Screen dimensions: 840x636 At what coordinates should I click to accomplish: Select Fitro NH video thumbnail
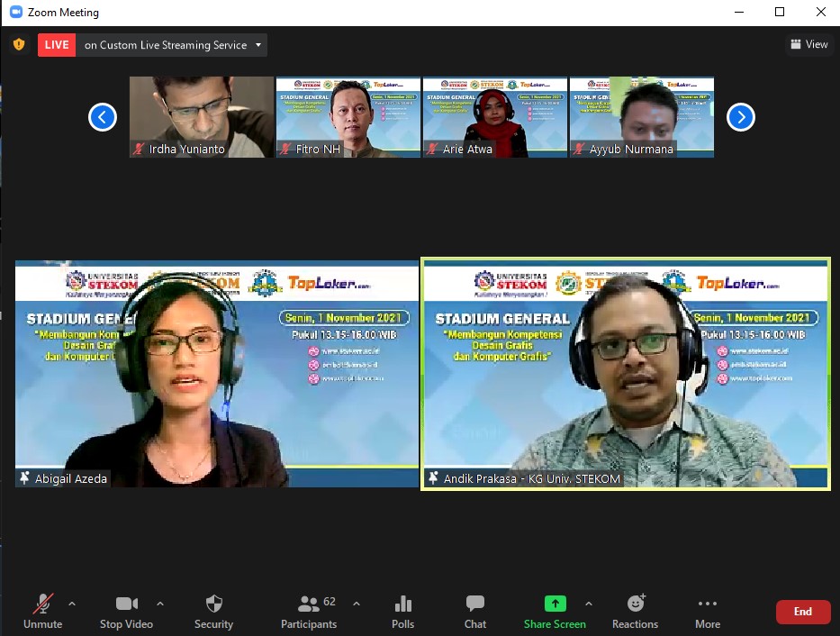(x=348, y=117)
